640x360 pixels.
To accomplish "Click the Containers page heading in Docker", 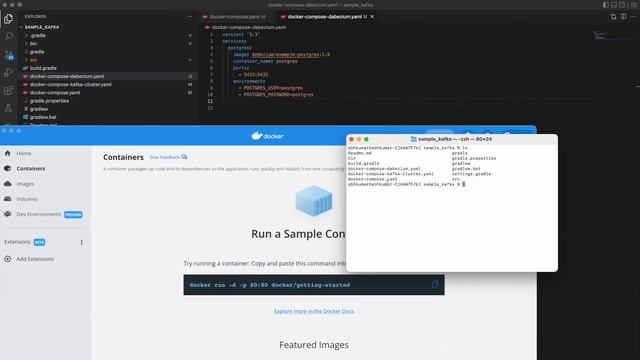I will coord(123,157).
